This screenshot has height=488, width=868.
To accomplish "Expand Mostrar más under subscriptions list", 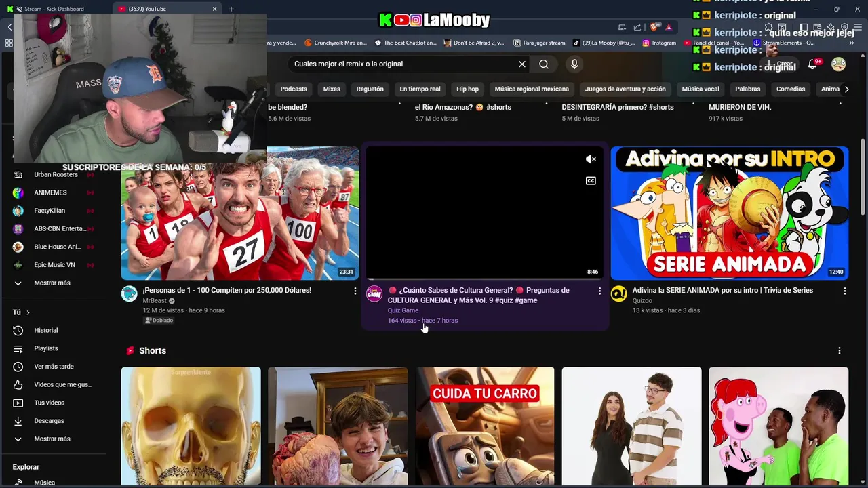I will tap(52, 283).
